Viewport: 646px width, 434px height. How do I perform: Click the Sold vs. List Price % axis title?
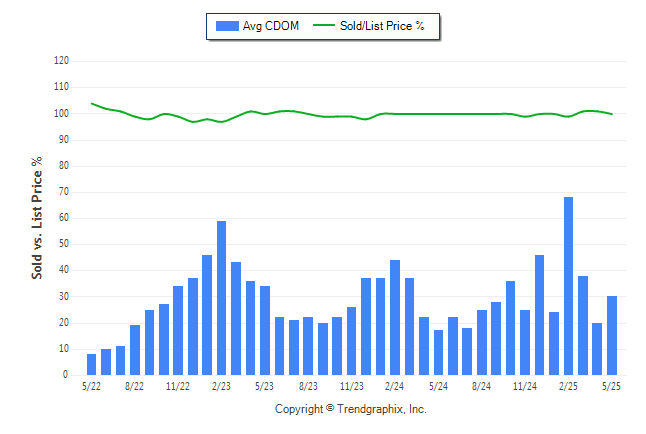pos(37,218)
